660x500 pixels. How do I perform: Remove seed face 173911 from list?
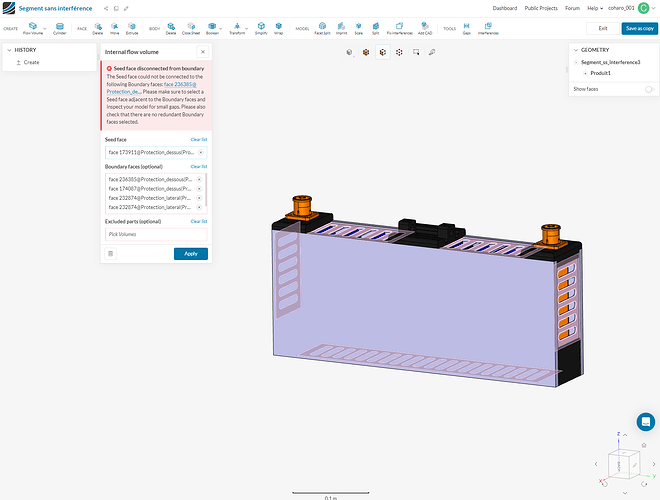click(x=200, y=152)
